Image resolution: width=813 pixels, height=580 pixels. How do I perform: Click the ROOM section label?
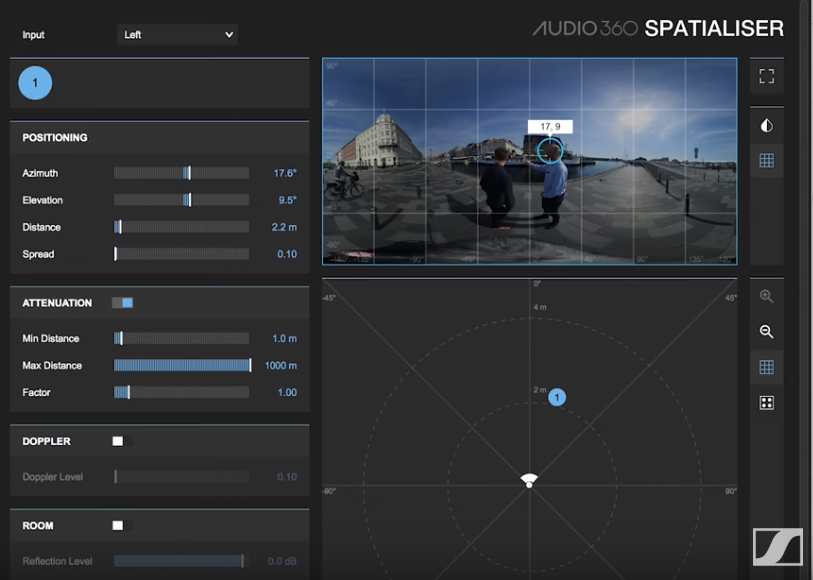coord(38,526)
